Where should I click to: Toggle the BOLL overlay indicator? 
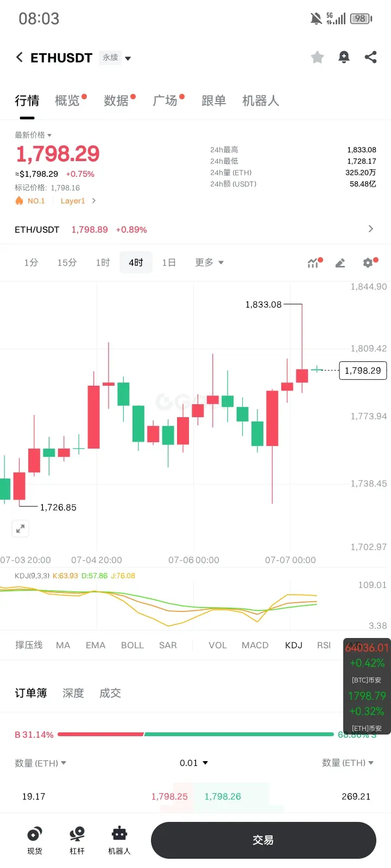[133, 645]
